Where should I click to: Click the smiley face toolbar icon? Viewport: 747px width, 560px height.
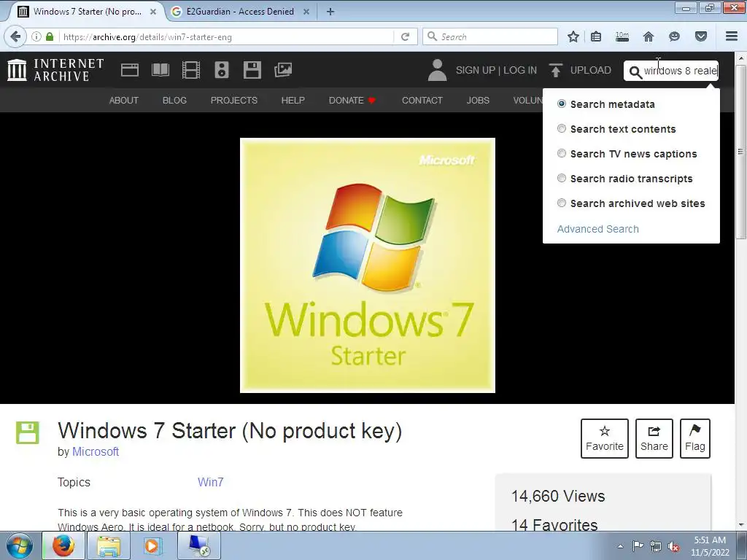(x=674, y=36)
